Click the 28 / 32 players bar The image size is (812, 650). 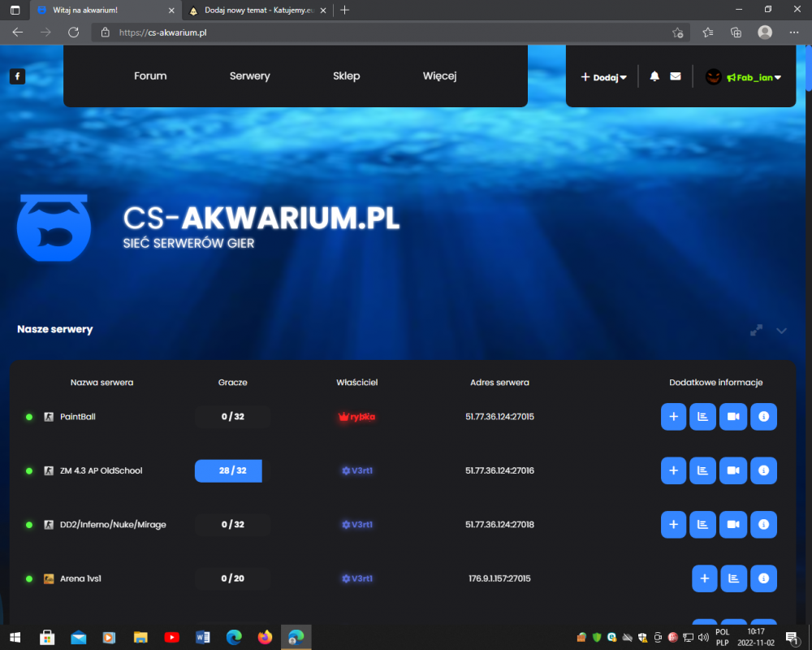232,470
